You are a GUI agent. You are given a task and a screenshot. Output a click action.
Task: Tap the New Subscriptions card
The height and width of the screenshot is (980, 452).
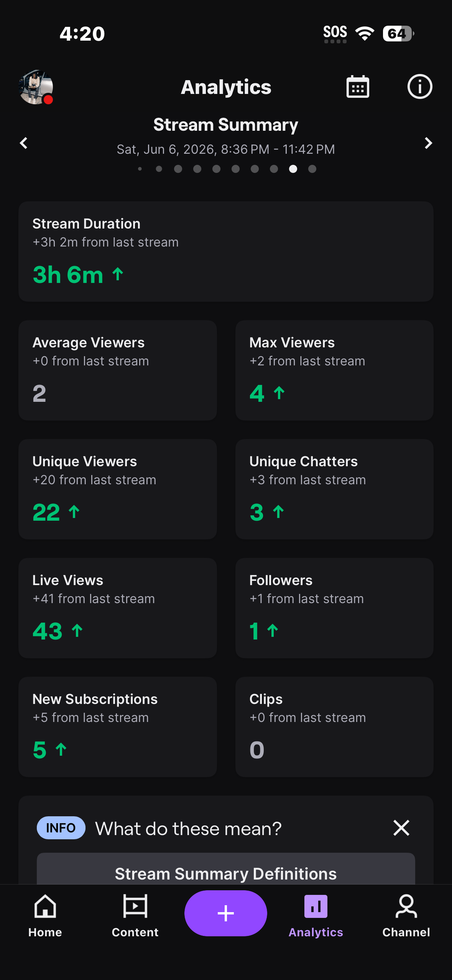point(118,727)
